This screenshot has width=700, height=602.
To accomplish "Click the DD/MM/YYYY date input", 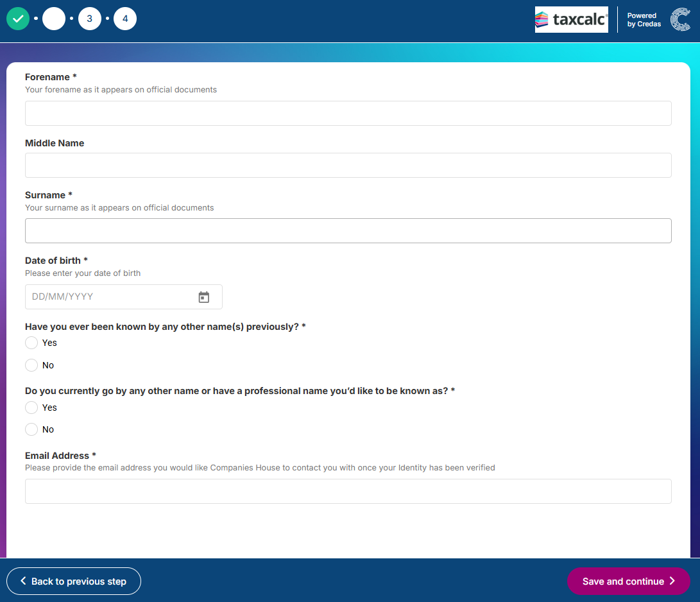I will (x=109, y=297).
